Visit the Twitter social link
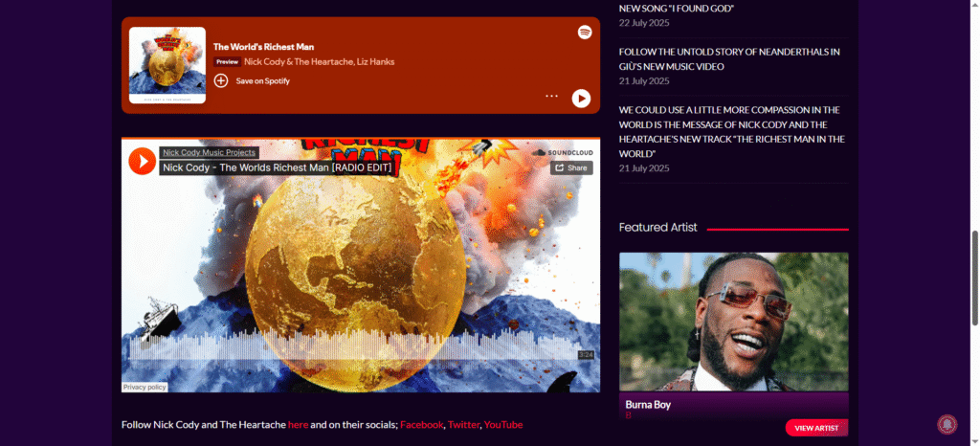 [463, 424]
